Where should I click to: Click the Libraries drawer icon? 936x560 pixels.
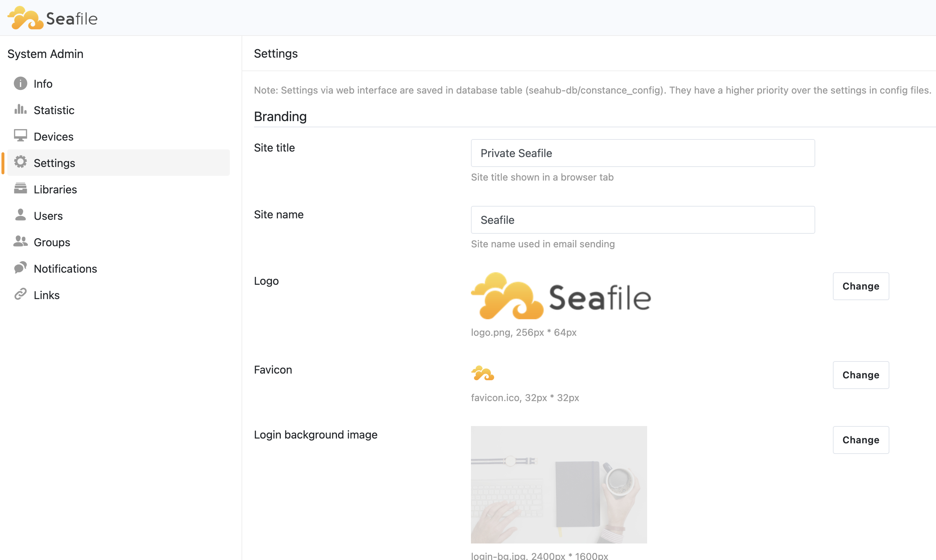[21, 188]
